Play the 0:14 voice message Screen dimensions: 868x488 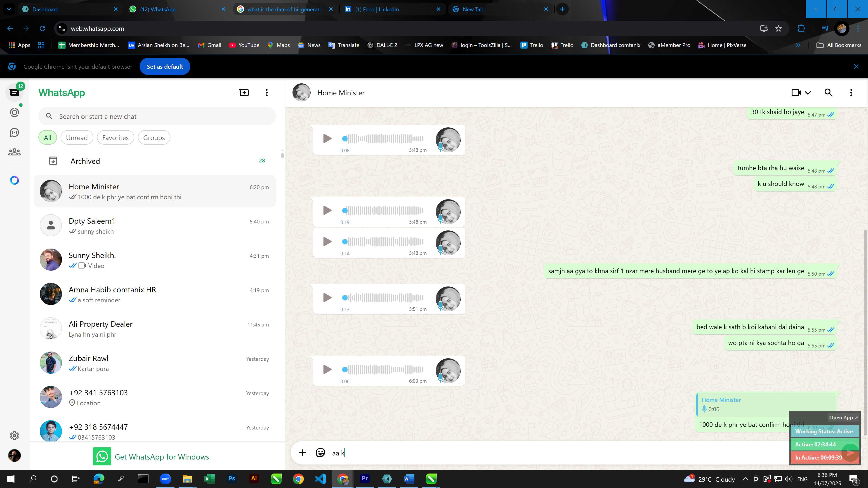[327, 242]
